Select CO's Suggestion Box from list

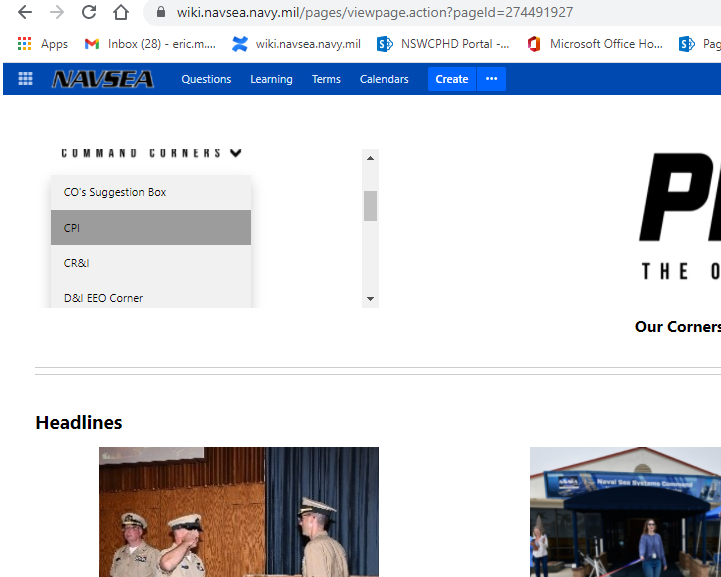(151, 192)
